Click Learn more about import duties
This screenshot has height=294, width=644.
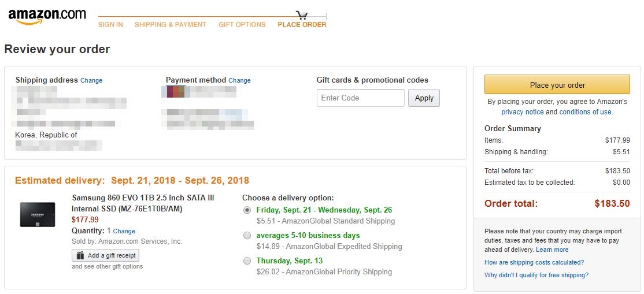pyautogui.click(x=552, y=250)
